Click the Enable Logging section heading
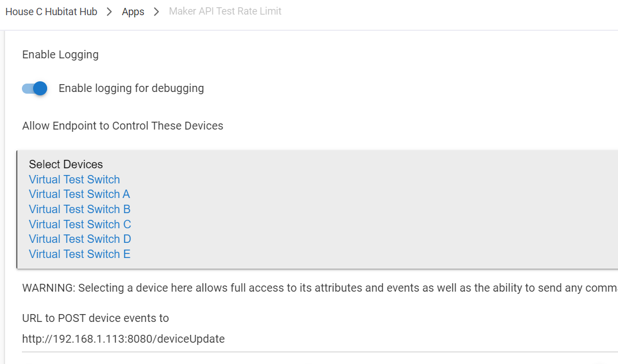618x364 pixels. (x=60, y=54)
